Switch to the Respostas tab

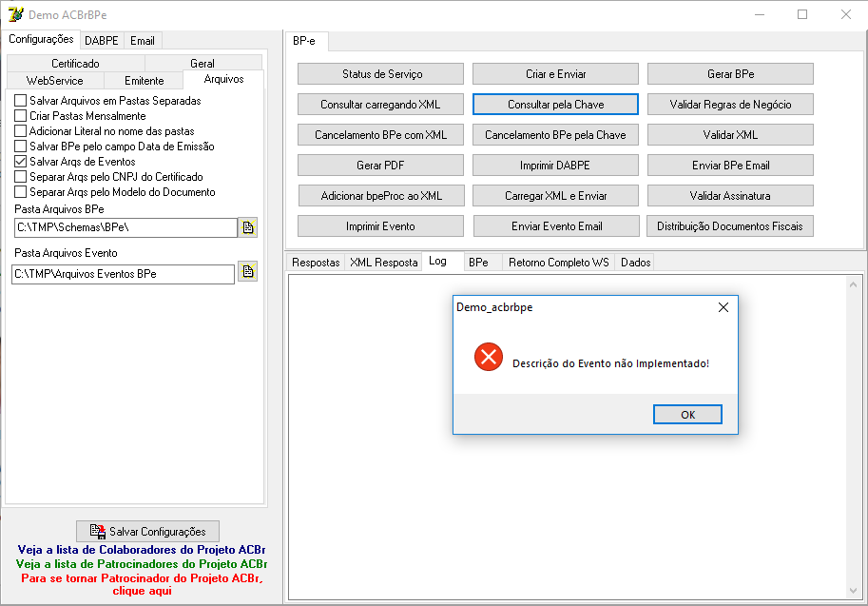(316, 262)
